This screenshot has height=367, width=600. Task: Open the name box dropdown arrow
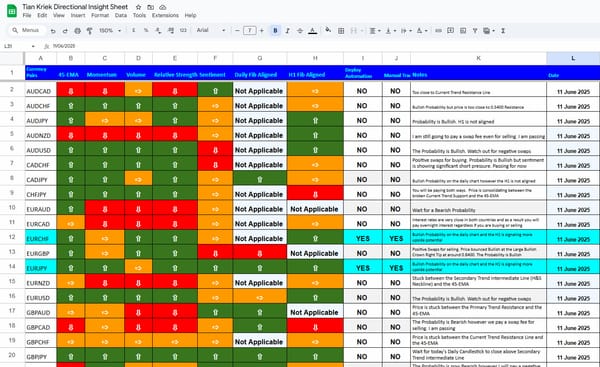(33, 46)
